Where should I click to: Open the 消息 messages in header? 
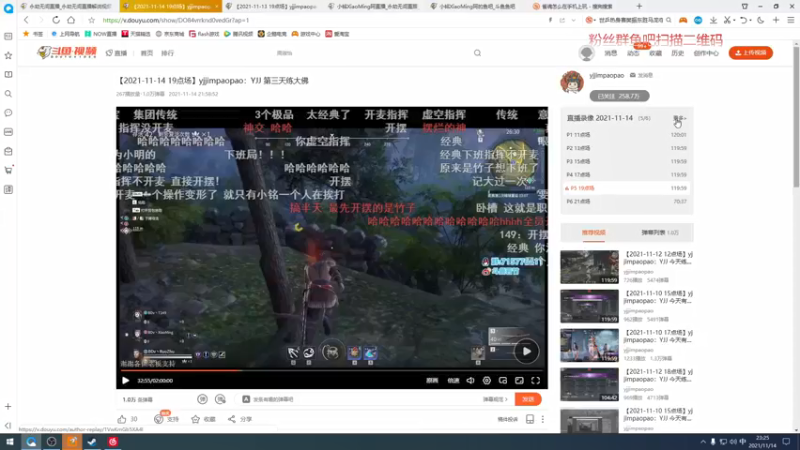611,53
